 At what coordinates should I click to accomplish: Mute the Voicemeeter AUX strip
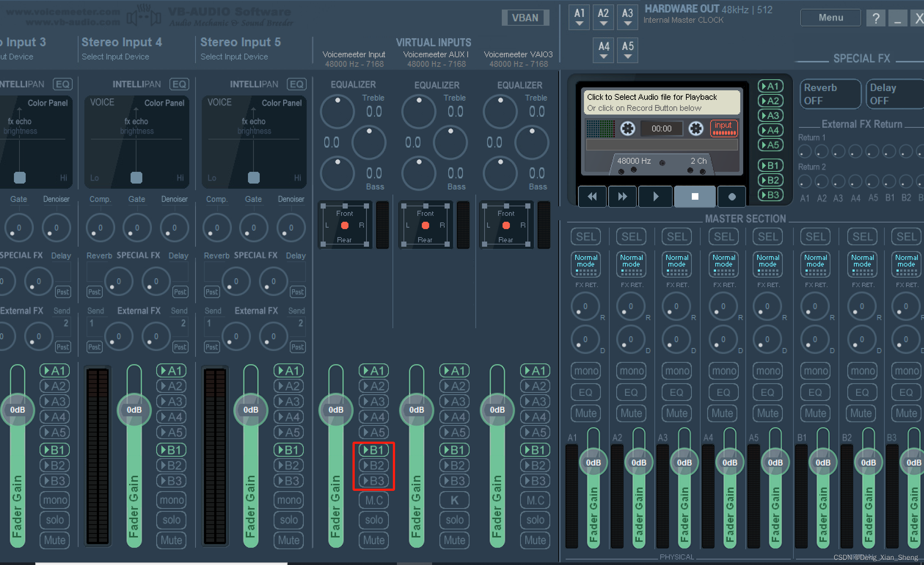coord(454,540)
